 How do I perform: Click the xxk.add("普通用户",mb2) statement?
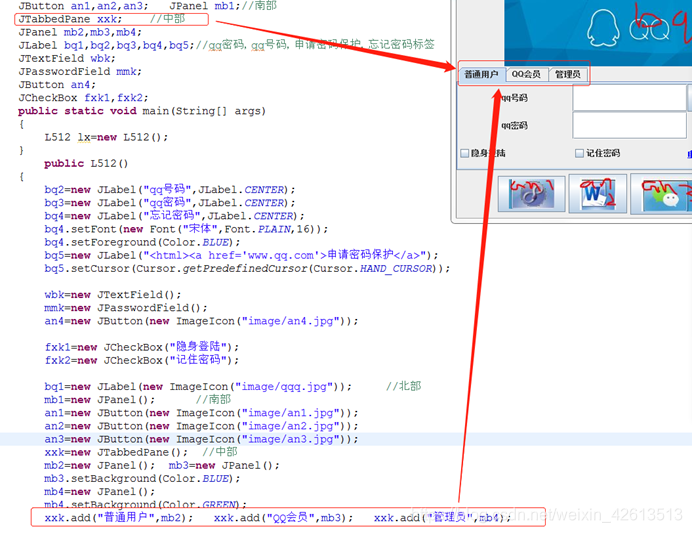(x=119, y=518)
